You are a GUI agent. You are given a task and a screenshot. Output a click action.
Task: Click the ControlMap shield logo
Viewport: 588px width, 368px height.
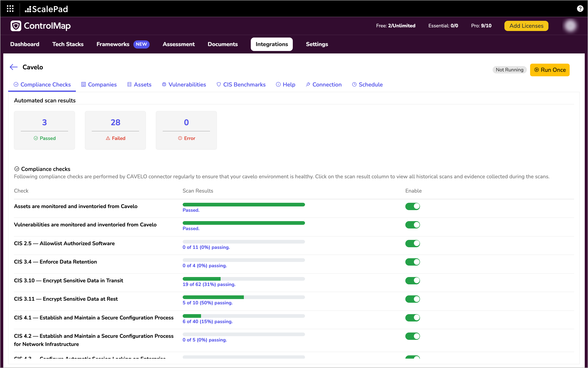pos(16,26)
